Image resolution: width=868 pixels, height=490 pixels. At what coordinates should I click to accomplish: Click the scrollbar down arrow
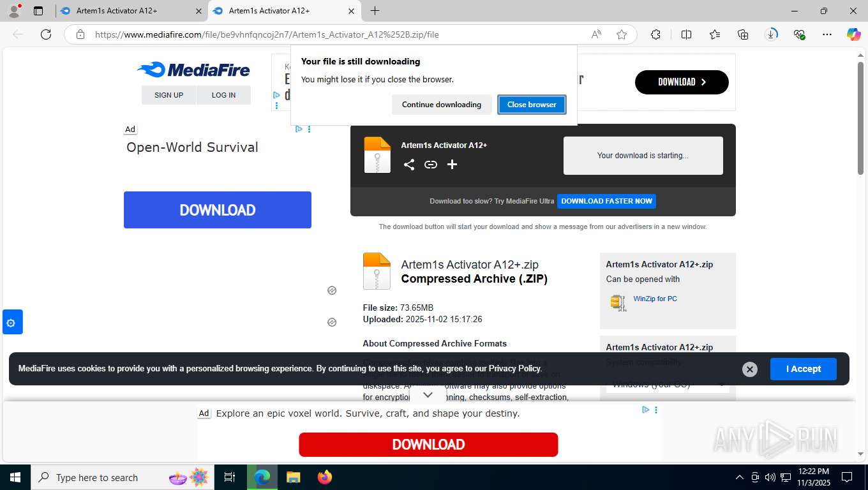860,454
